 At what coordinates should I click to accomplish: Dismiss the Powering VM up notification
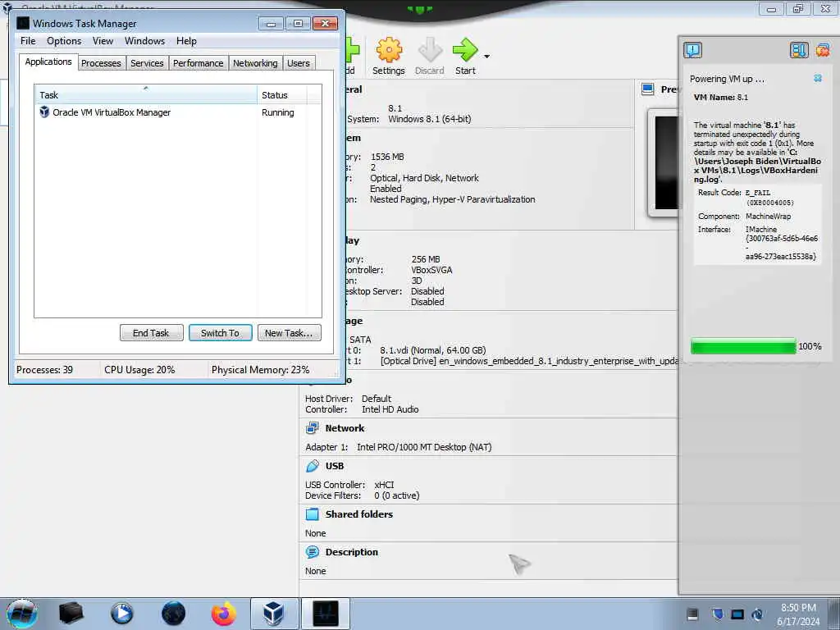click(x=818, y=78)
